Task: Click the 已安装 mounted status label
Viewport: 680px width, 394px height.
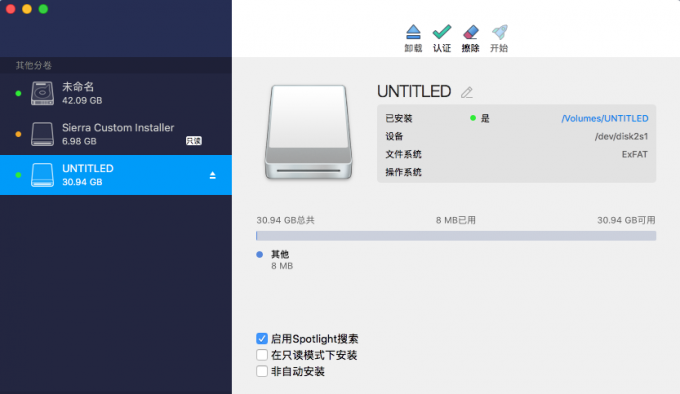Action: tap(399, 118)
